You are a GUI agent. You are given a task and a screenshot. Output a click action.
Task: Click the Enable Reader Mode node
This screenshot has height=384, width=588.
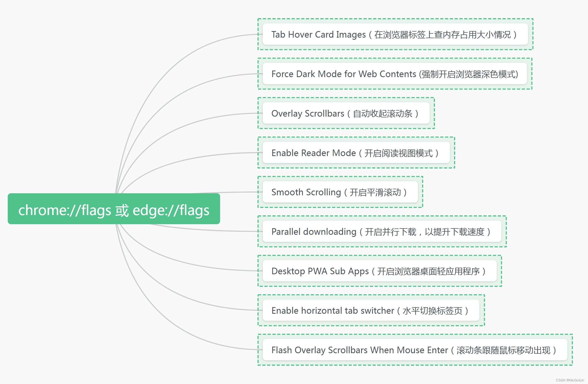point(356,153)
